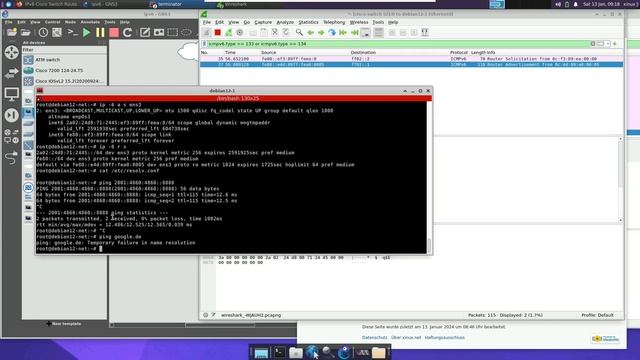The height and width of the screenshot is (360, 640).
Task: Jump to last packet in Wireshark
Action: point(354,32)
